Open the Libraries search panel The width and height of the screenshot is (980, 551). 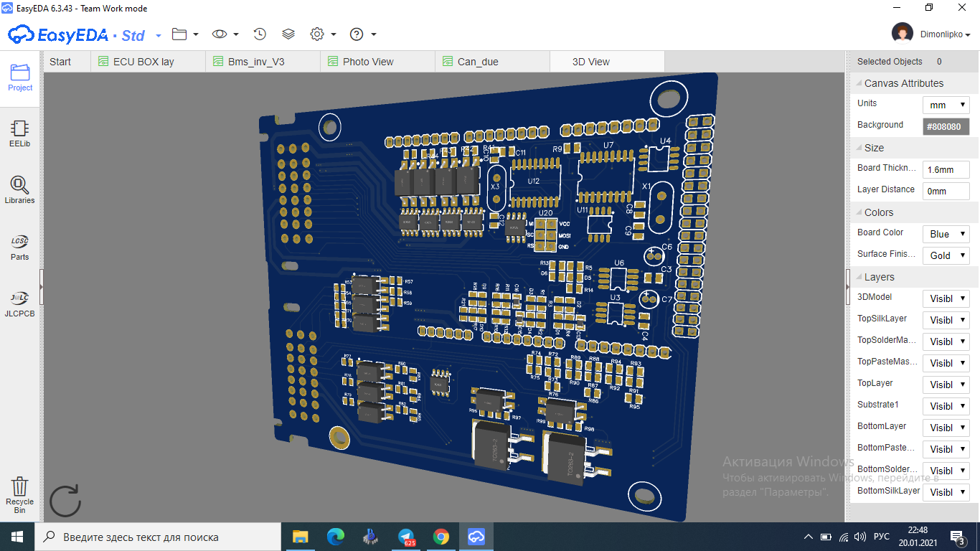coord(19,190)
